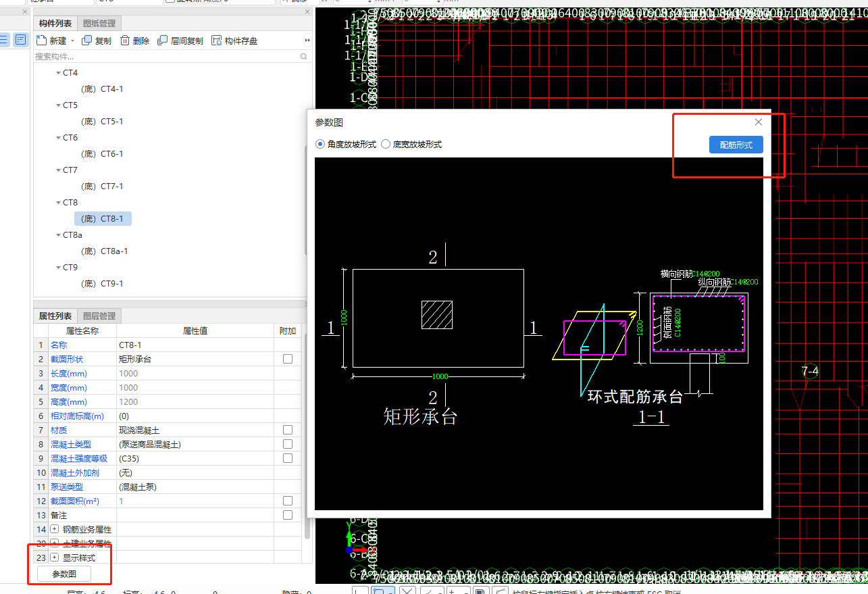Select the (底) CT7-1 component
The width and height of the screenshot is (868, 594).
pos(102,187)
